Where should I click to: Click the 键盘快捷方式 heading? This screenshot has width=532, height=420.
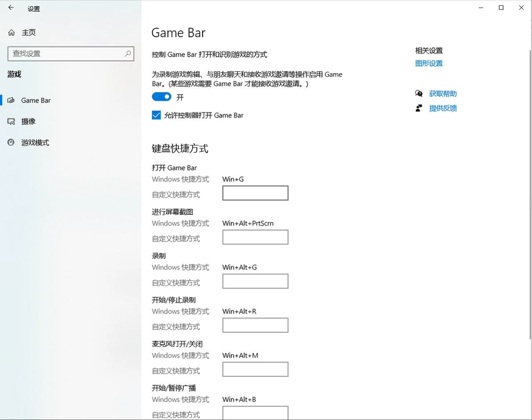pyautogui.click(x=180, y=149)
